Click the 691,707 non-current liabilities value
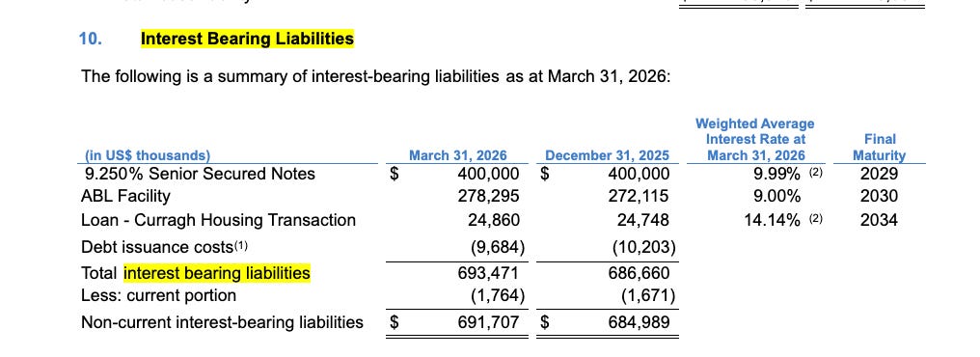The image size is (980, 357). point(487,322)
